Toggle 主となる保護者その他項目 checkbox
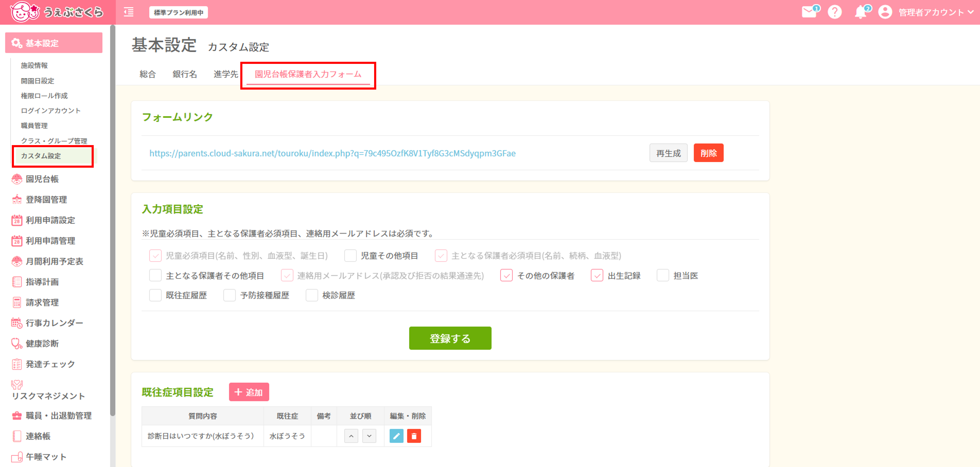This screenshot has width=980, height=467. (155, 275)
